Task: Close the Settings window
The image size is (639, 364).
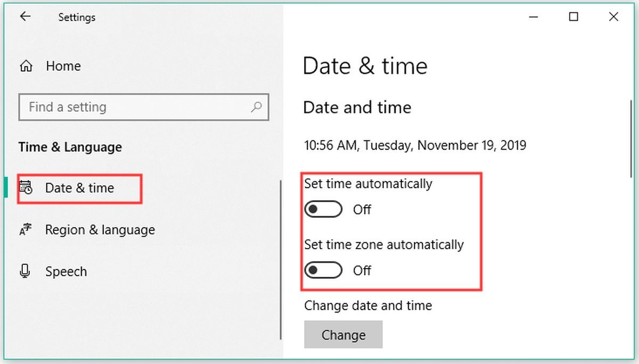Action: pos(613,17)
